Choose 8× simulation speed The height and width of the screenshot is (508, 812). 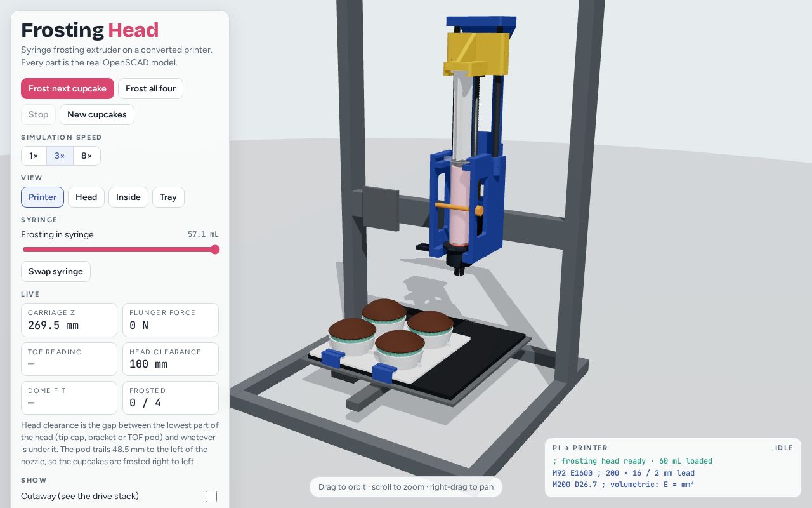[87, 156]
